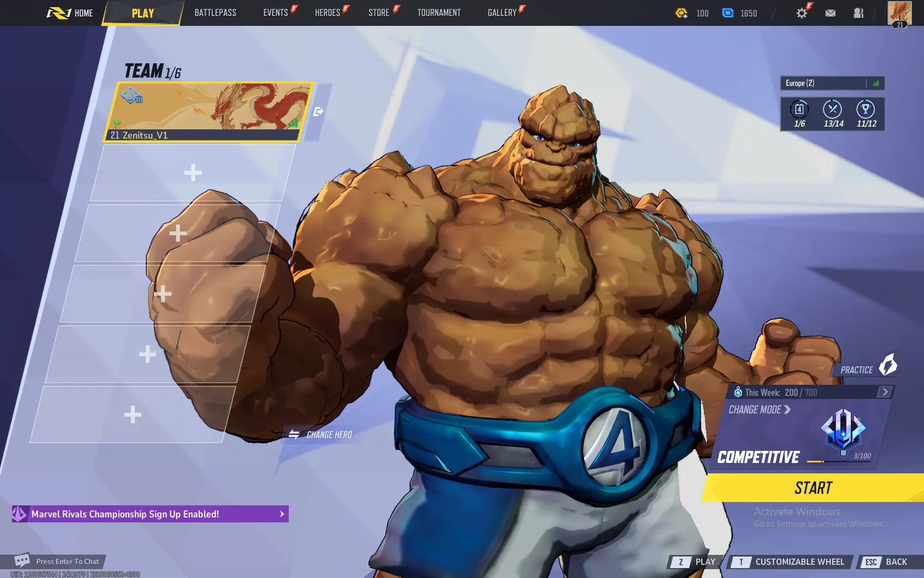
Task: Open the chat bubble icon
Action: (x=22, y=560)
